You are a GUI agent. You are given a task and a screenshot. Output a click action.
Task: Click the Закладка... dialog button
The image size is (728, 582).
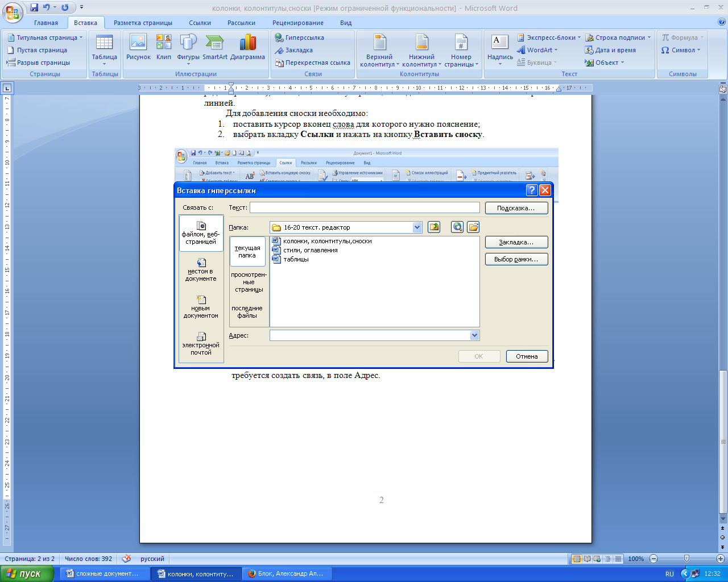pos(516,242)
